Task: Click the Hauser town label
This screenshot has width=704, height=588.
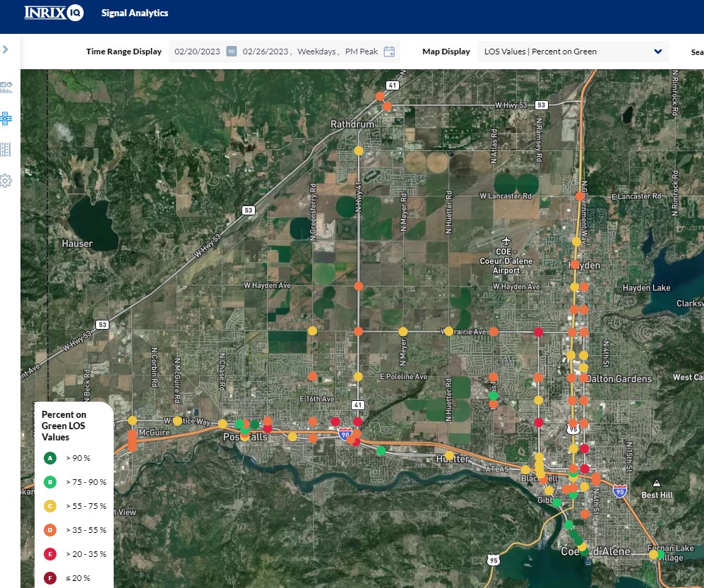Action: pyautogui.click(x=77, y=244)
